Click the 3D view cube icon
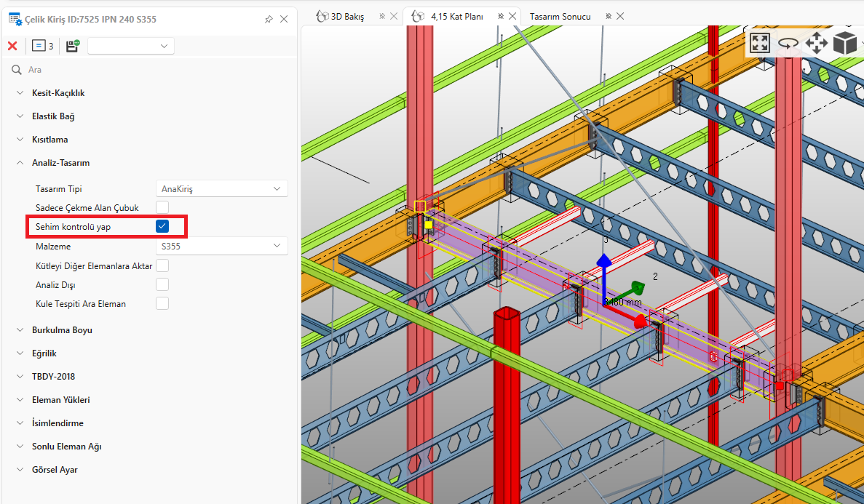864x504 pixels. pyautogui.click(x=844, y=43)
